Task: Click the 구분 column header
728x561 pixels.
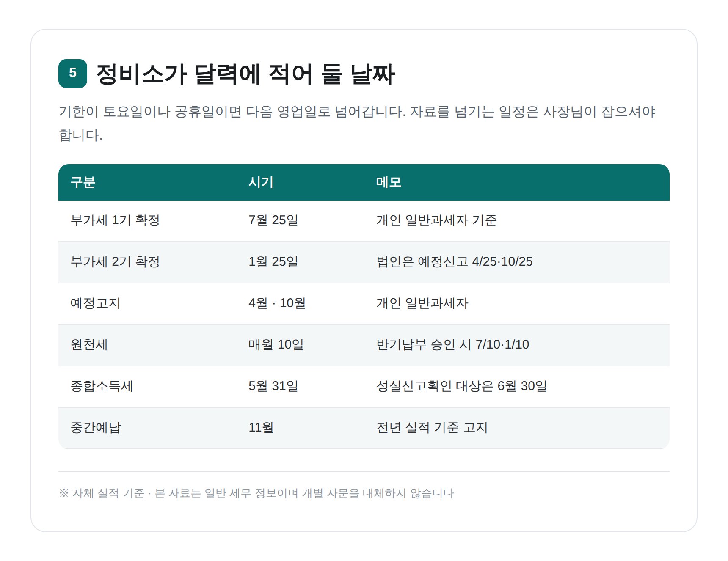Action: pos(83,182)
